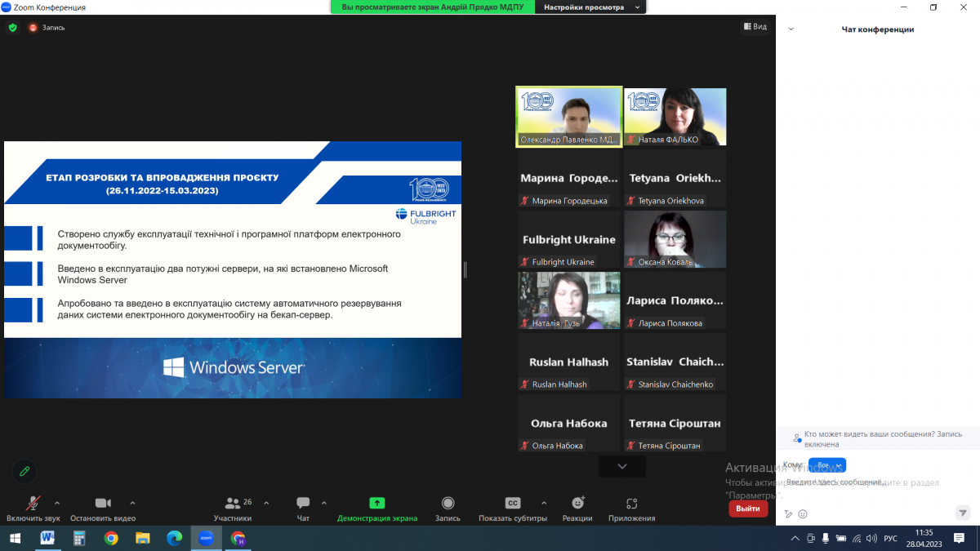
Task: Open the Participants panel icon
Action: [x=232, y=504]
